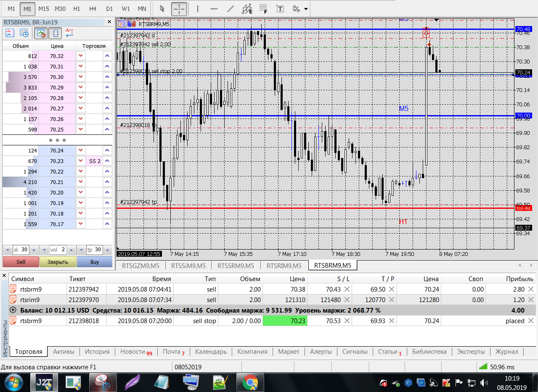Select the cursor arrow tool
Viewport: 538px width, 392px height.
point(162,8)
